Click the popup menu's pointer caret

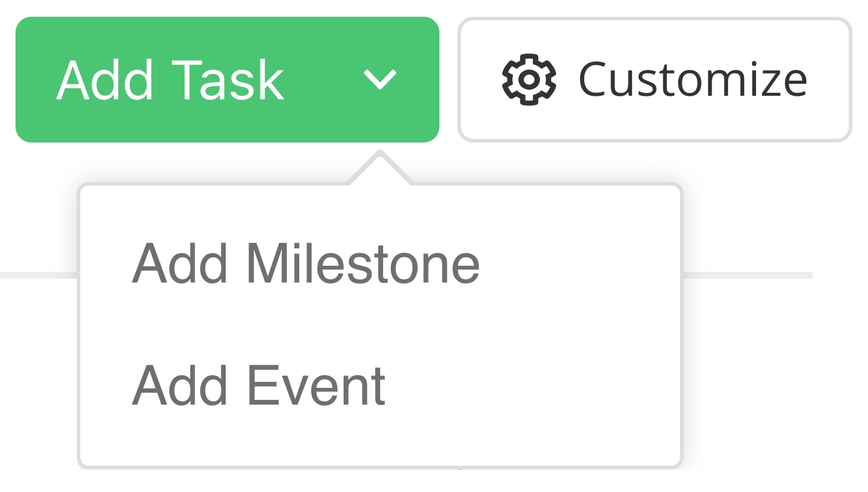point(380,168)
